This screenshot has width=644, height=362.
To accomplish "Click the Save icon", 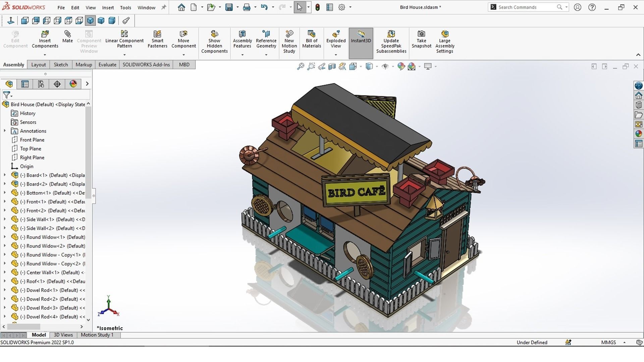I will coord(229,7).
